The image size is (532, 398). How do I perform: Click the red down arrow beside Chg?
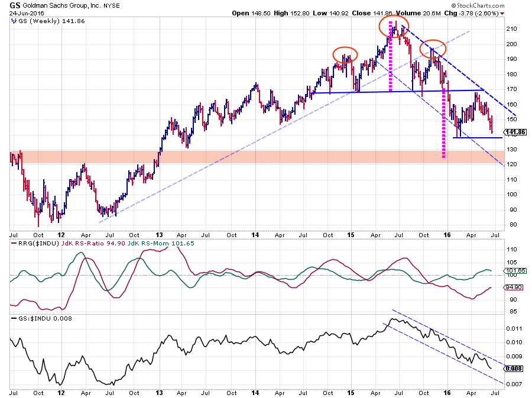pos(502,13)
